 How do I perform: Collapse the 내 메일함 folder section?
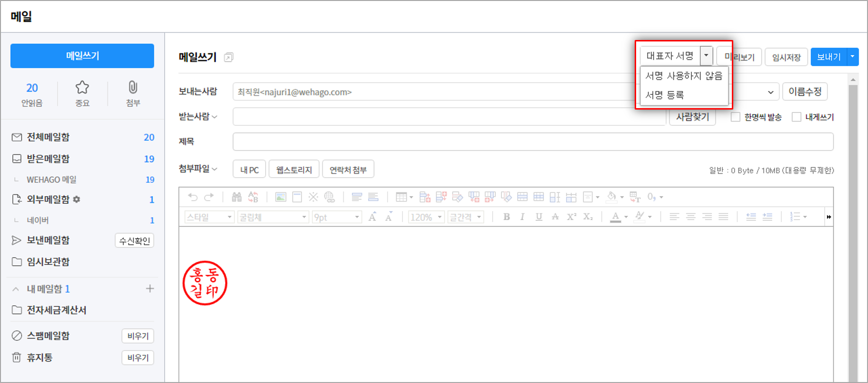click(16, 289)
